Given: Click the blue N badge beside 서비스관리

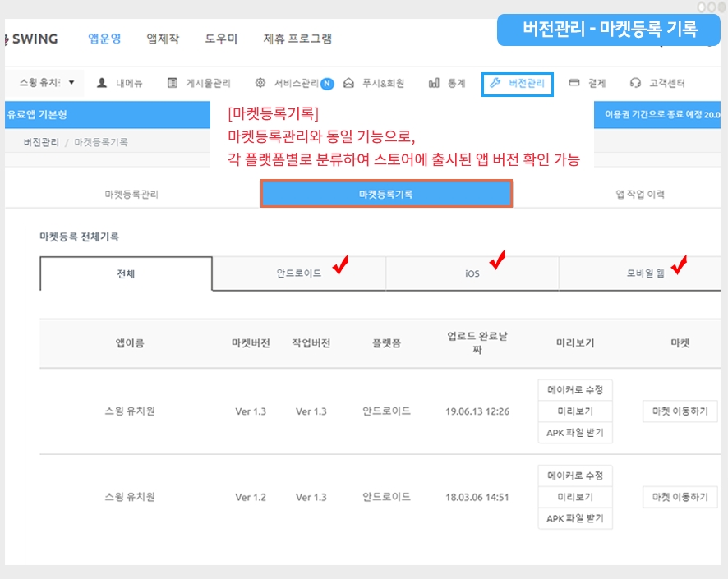Looking at the screenshot, I should pyautogui.click(x=327, y=83).
